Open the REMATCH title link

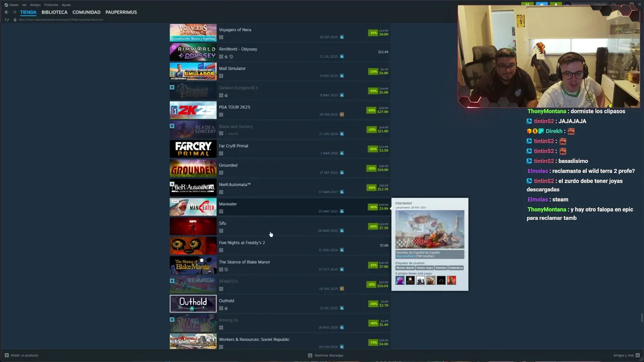point(228,282)
